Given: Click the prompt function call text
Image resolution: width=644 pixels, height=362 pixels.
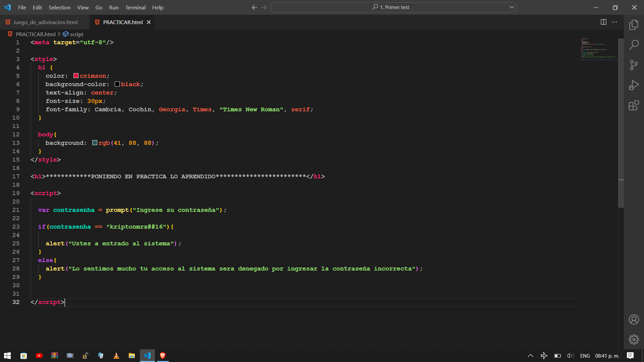Looking at the screenshot, I should point(117,210).
